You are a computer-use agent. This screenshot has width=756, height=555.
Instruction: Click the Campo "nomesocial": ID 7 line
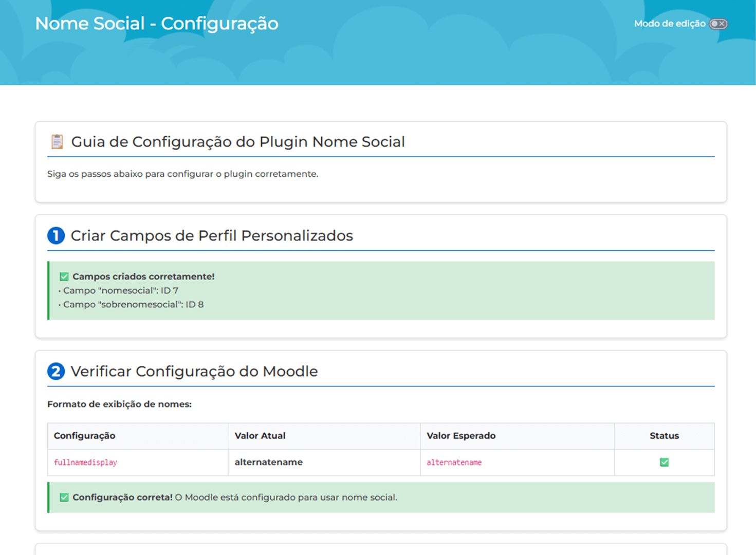[120, 290]
